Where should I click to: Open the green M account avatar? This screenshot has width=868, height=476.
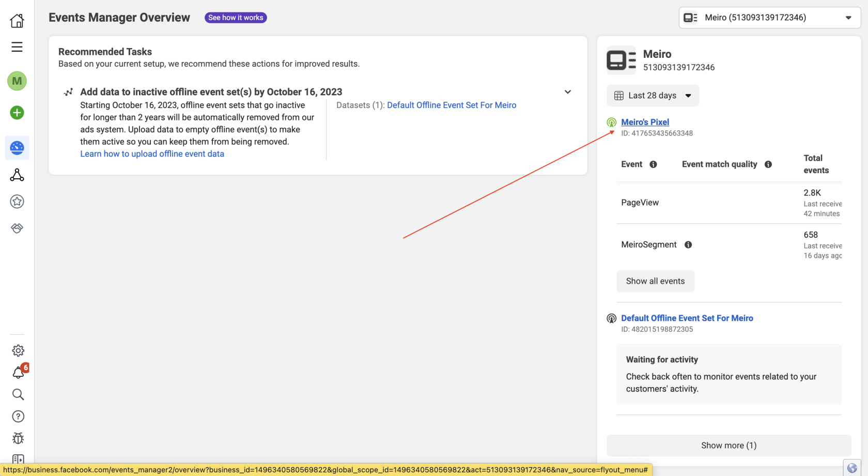(x=17, y=81)
